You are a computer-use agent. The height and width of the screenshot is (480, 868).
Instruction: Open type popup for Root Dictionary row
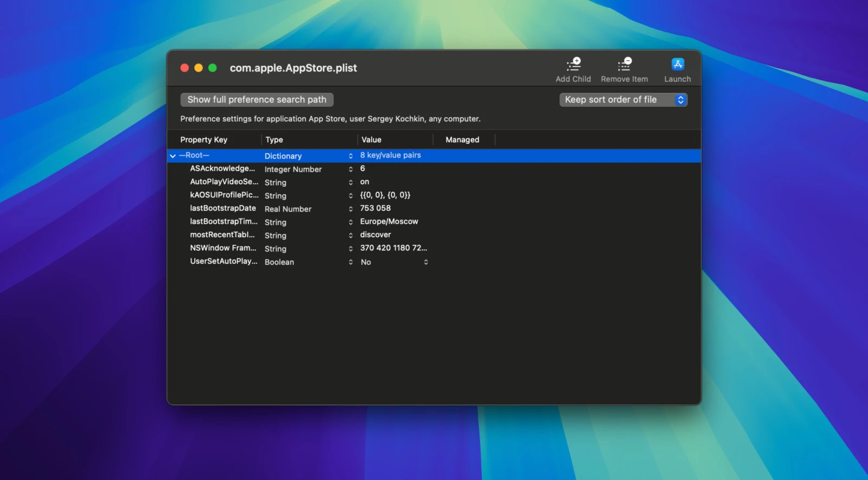coord(350,156)
